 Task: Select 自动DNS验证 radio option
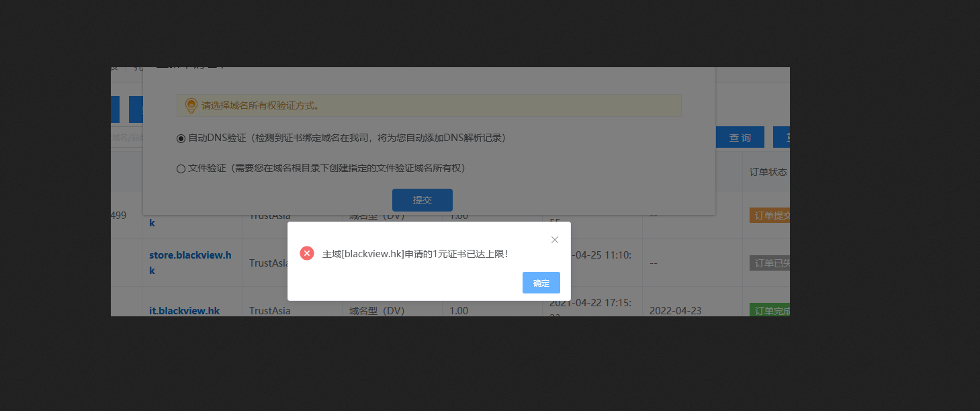tap(181, 138)
